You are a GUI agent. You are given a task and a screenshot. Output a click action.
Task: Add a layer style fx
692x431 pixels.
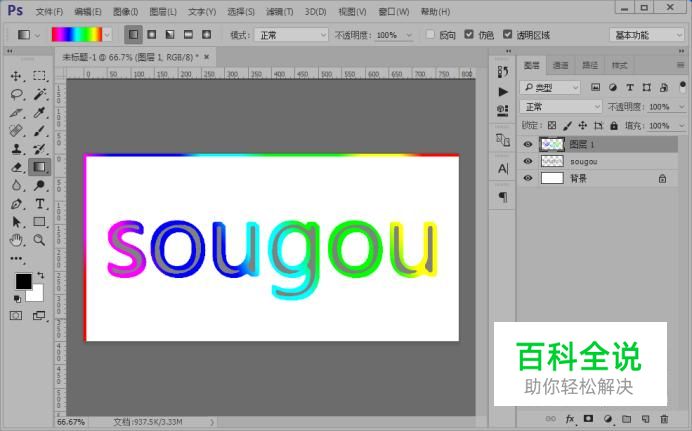[570, 419]
